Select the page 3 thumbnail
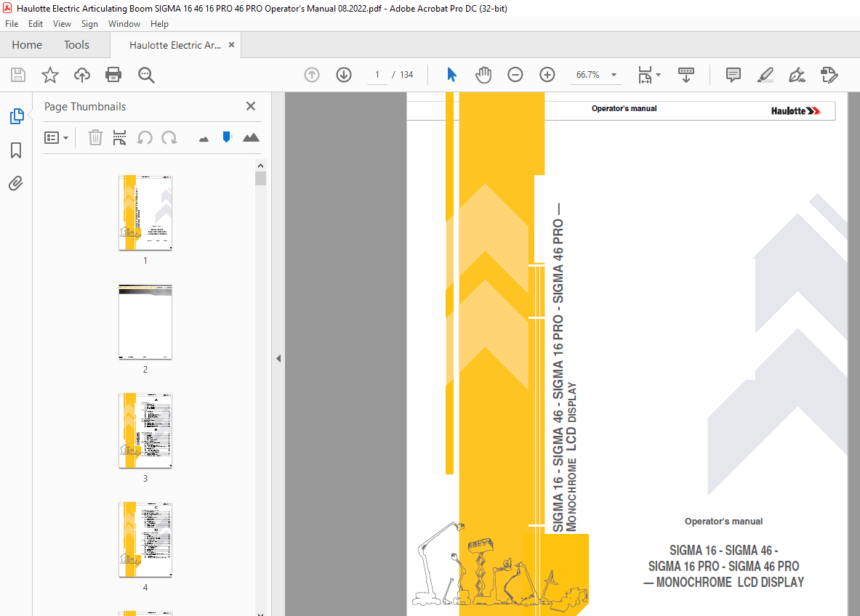The width and height of the screenshot is (860, 616). (x=145, y=431)
